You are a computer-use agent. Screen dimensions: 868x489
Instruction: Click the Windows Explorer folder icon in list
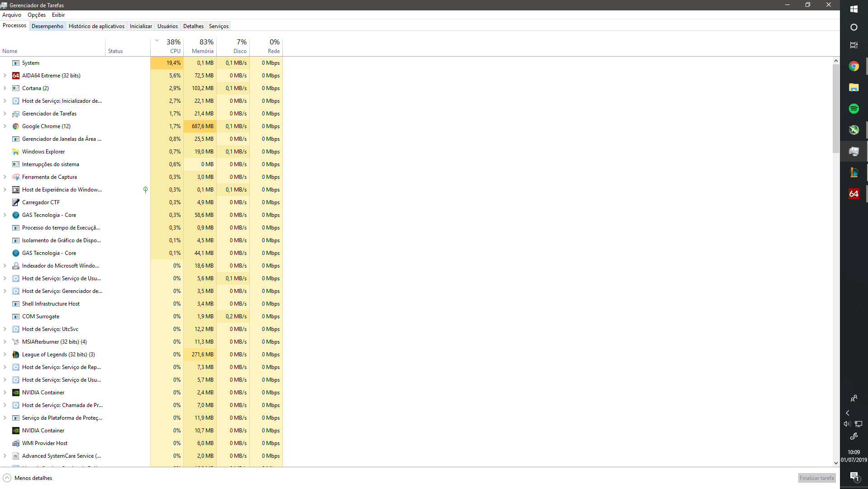[x=16, y=152]
